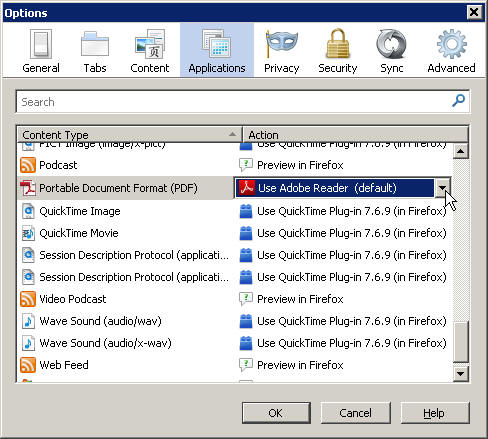Click the Applications tab
The image size is (488, 439).
click(217, 51)
